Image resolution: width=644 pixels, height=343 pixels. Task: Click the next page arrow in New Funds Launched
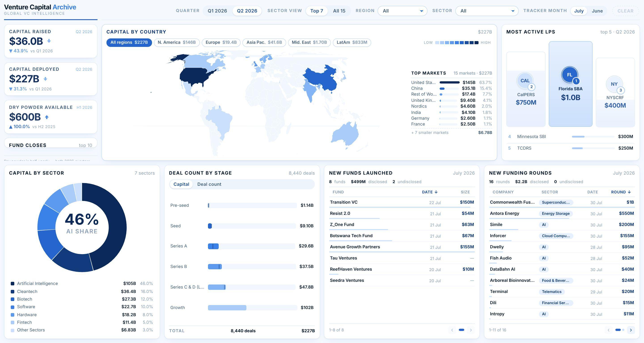[x=471, y=330]
